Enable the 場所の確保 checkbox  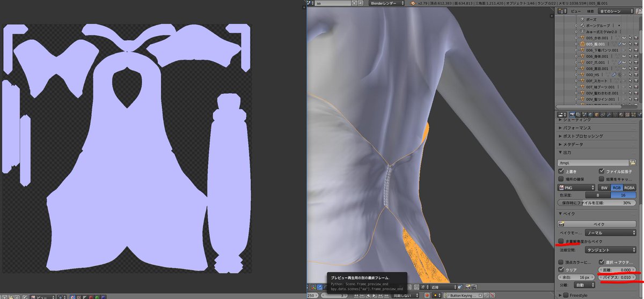tap(561, 180)
